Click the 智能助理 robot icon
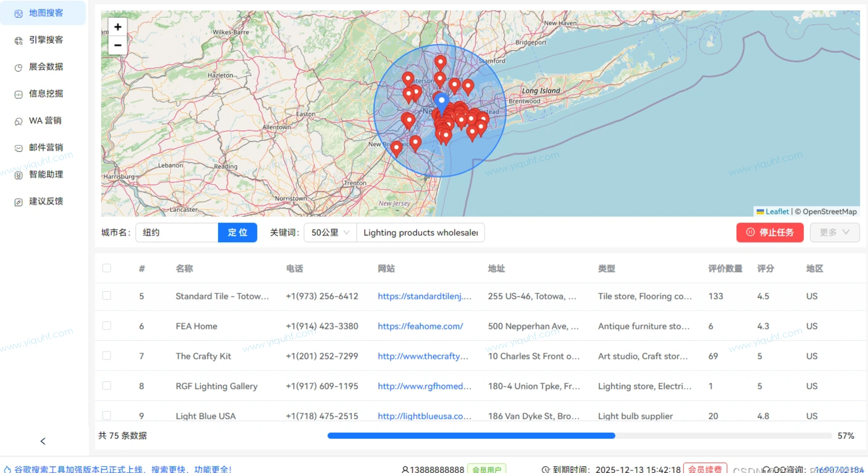868x473 pixels. pos(18,175)
